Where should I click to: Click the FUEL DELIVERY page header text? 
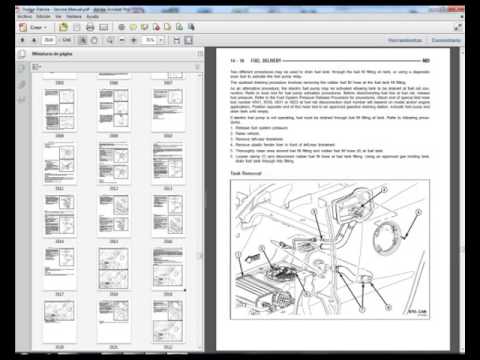tap(266, 61)
